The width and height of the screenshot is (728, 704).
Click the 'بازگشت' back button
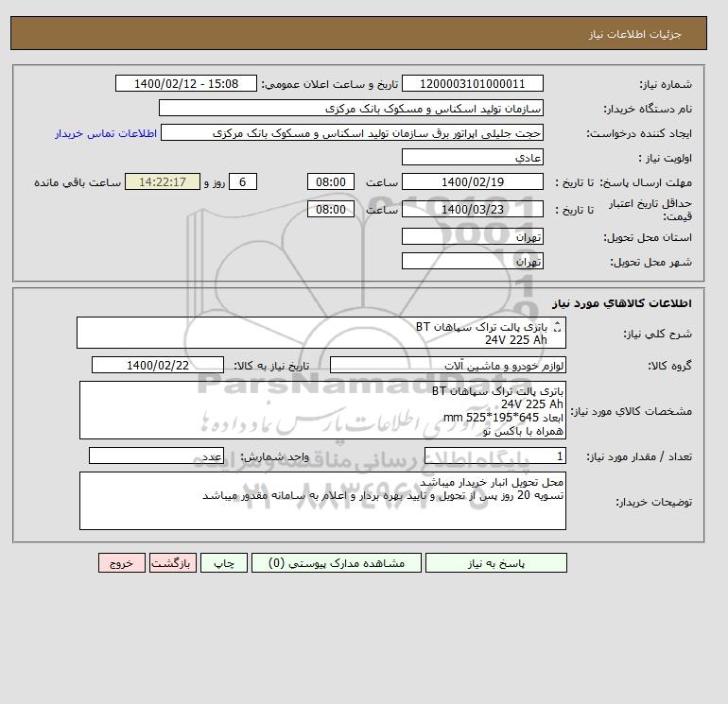point(173,563)
